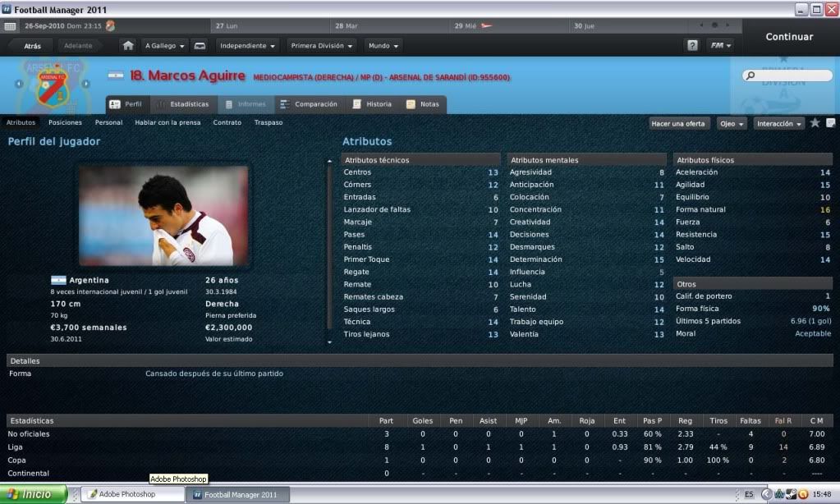Click the attributes panel scroll-down arrow
The width and height of the screenshot is (840, 504).
click(x=329, y=341)
